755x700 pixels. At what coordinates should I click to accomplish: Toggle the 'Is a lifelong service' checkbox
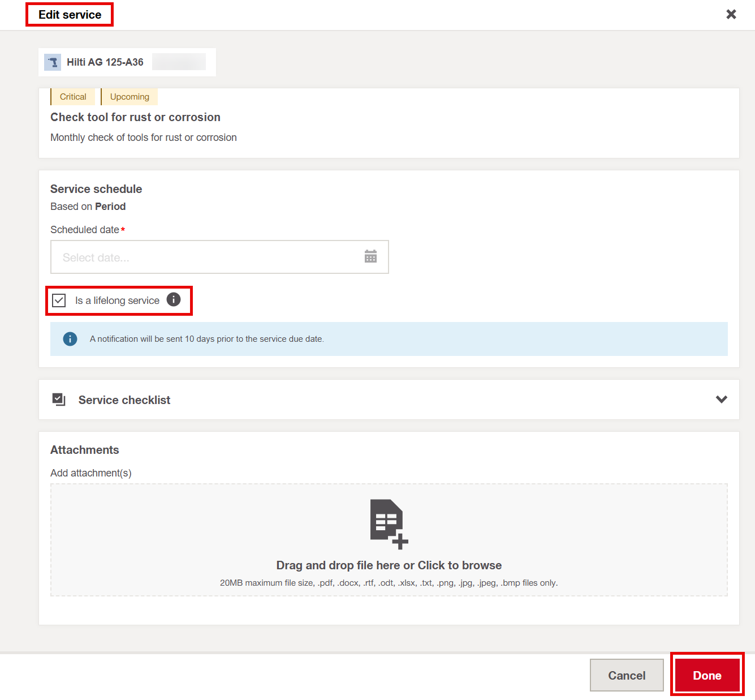[59, 300]
